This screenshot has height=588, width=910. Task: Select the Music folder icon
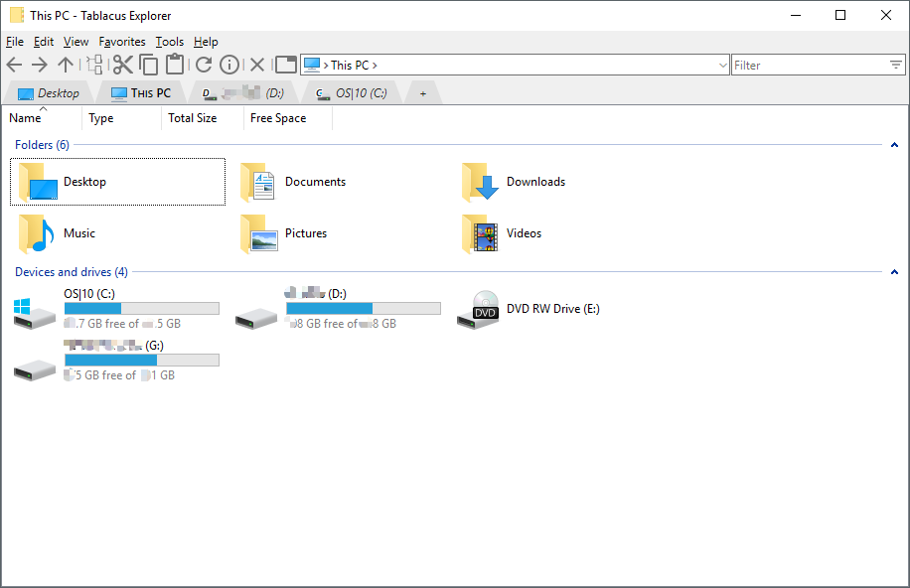pyautogui.click(x=36, y=233)
